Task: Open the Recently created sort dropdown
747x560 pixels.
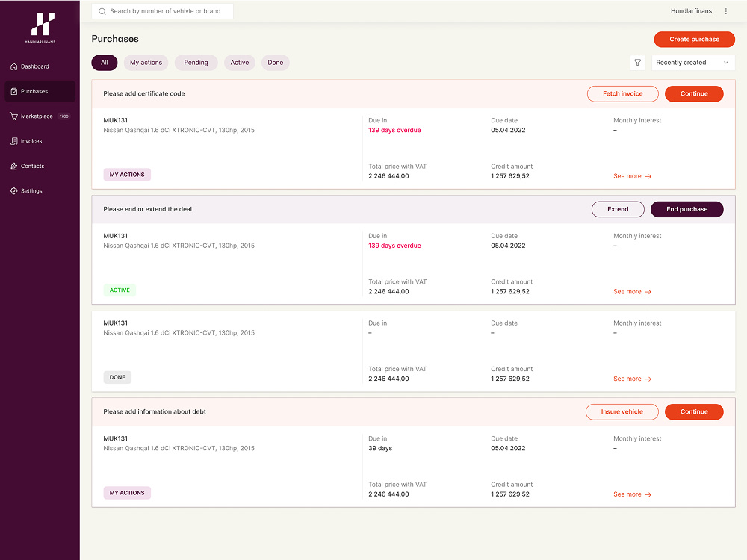Action: [692, 63]
